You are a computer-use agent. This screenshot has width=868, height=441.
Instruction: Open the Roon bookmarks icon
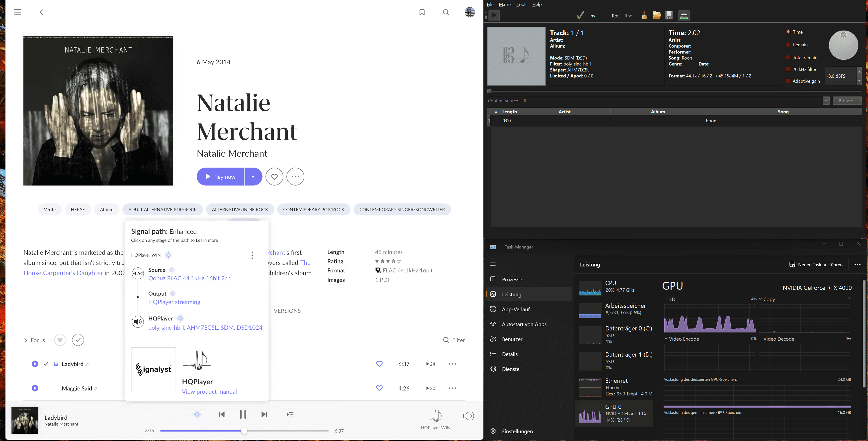point(422,12)
